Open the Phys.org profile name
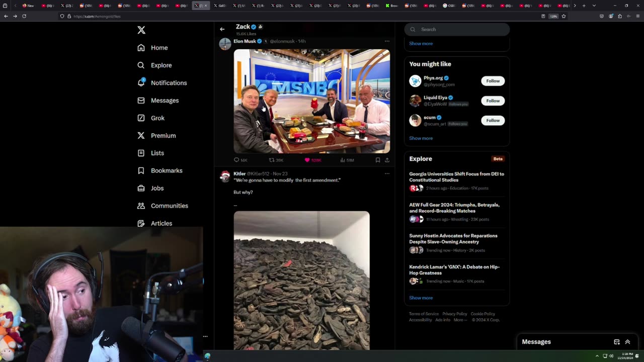This screenshot has height=362, width=644. pyautogui.click(x=433, y=78)
